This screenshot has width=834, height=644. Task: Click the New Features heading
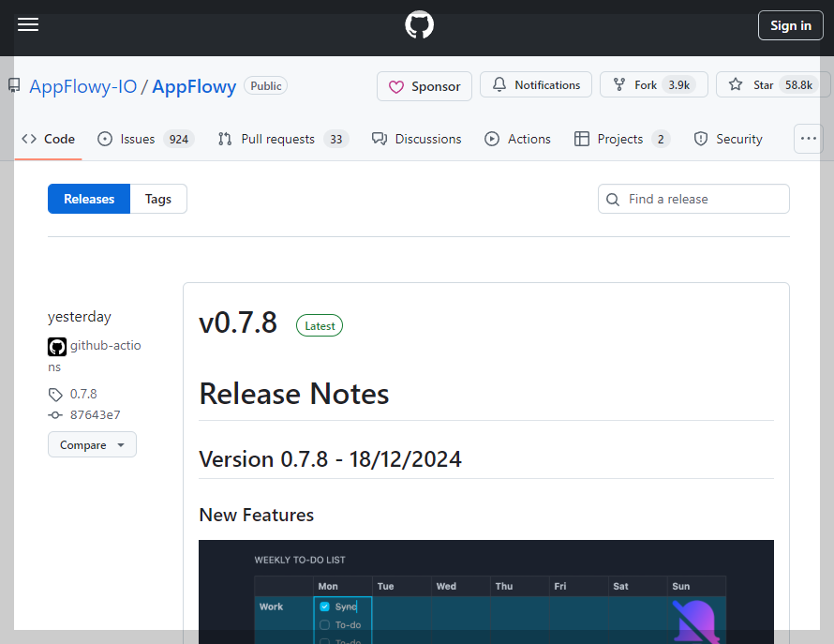coord(257,516)
